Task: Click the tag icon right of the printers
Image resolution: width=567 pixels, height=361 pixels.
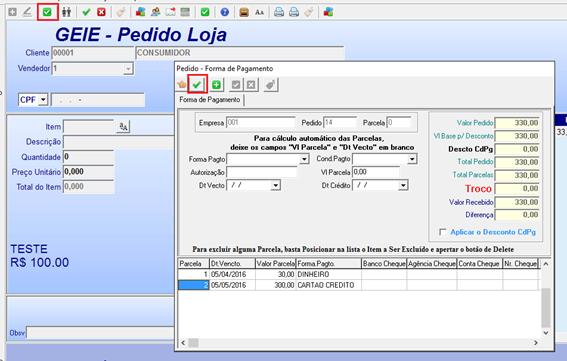Action: 309,12
